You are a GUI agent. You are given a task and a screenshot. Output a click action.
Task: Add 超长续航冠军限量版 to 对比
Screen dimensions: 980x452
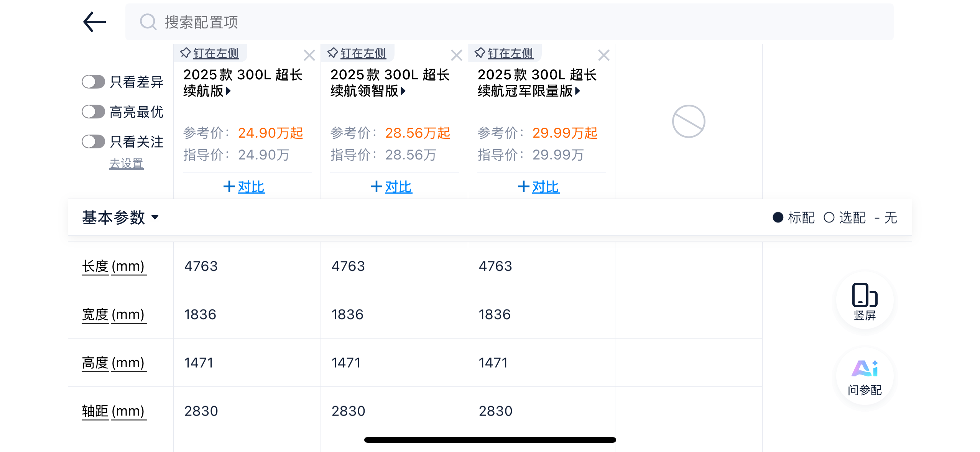point(538,187)
